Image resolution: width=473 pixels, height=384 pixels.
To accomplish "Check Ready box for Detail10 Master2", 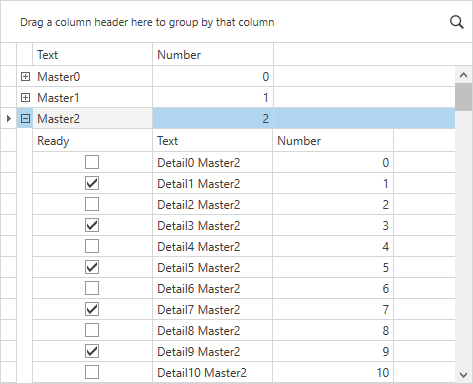I will click(x=92, y=372).
